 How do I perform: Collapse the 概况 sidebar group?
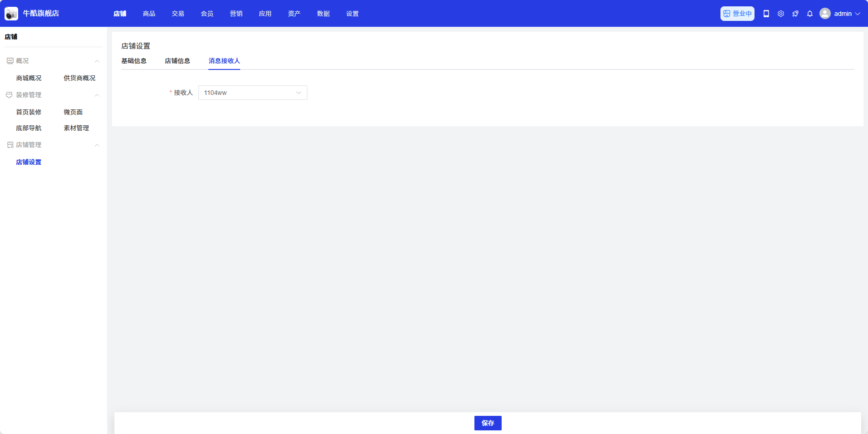point(97,61)
